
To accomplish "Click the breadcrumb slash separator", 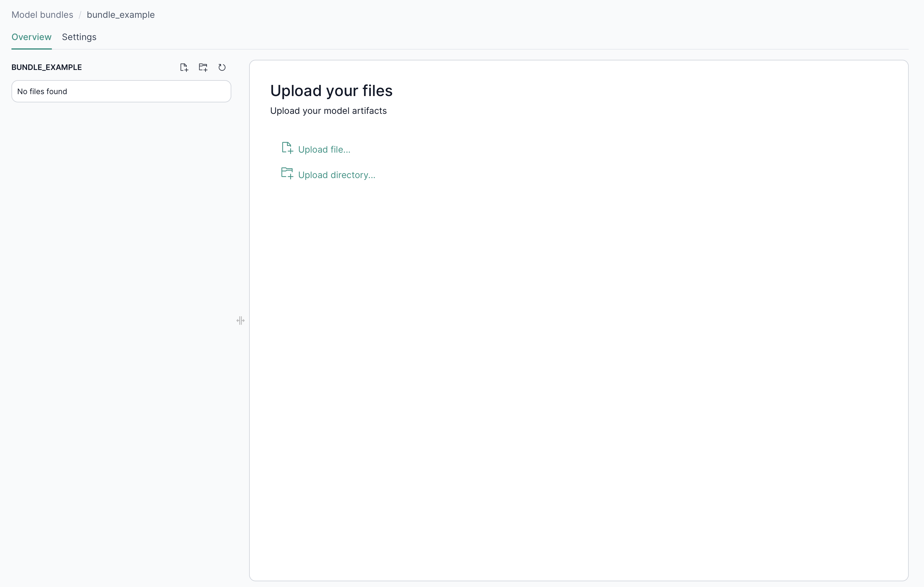I will [x=80, y=15].
